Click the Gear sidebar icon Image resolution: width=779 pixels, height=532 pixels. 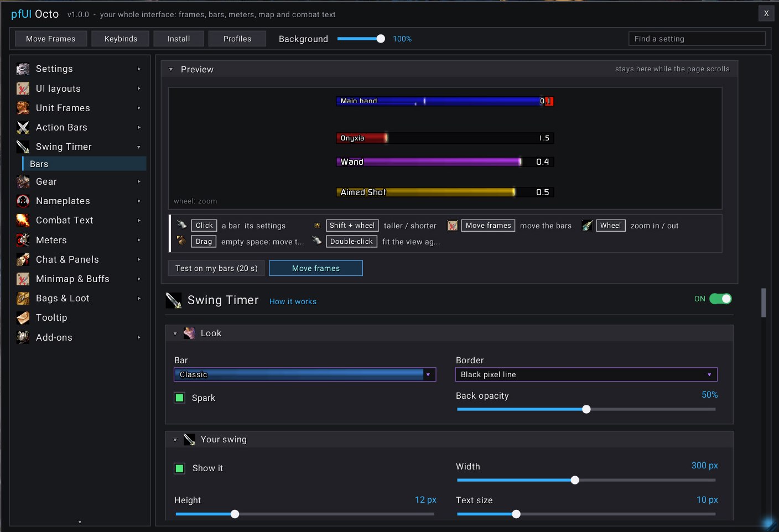click(23, 181)
